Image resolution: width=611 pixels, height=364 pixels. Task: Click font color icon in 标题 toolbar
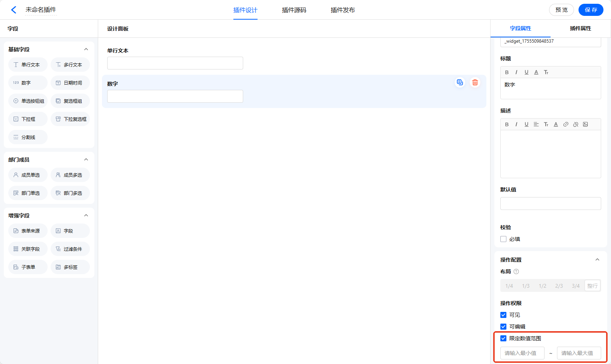[x=536, y=72]
